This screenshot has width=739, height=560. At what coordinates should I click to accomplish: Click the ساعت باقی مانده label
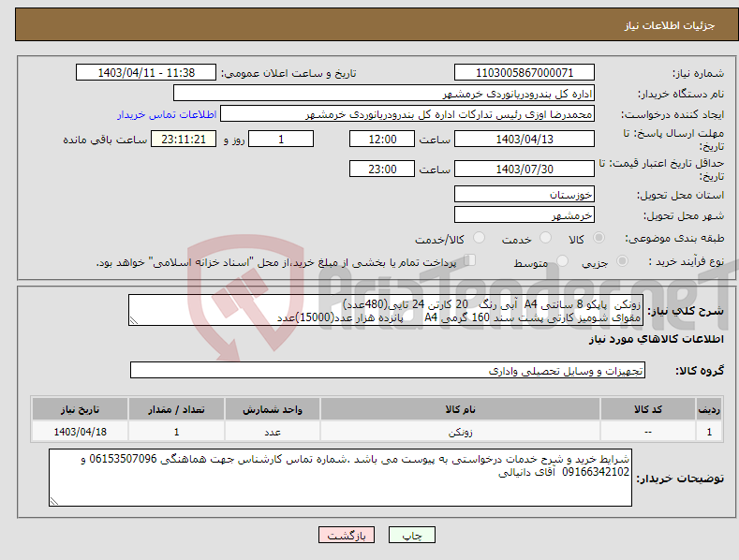pos(105,140)
